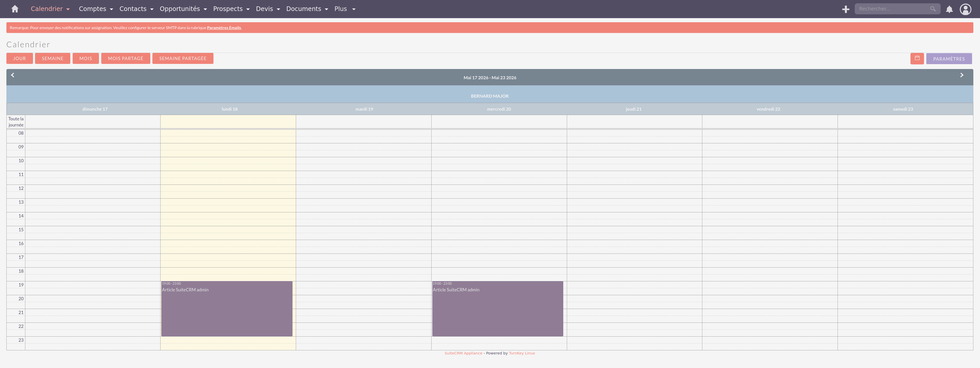Open the Contacts menu item
980x368 pixels.
click(133, 9)
